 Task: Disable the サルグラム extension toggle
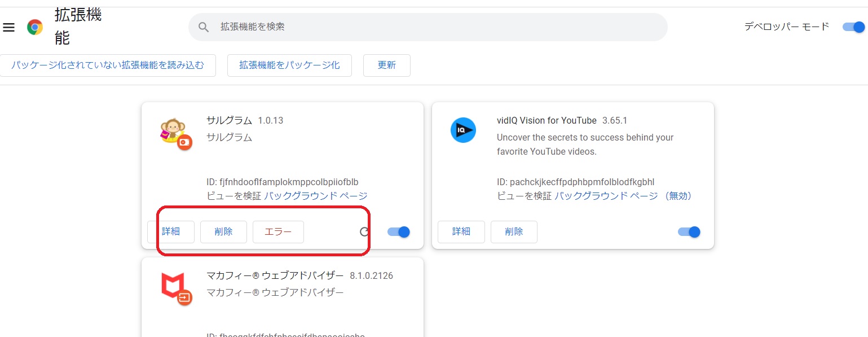[x=399, y=232]
